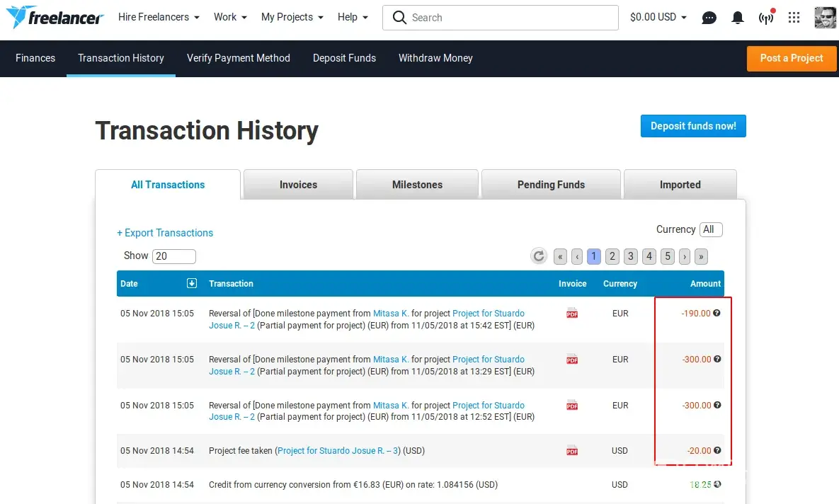Download PDF invoice for -190.00 reversal
The width and height of the screenshot is (839, 504).
[x=572, y=314]
